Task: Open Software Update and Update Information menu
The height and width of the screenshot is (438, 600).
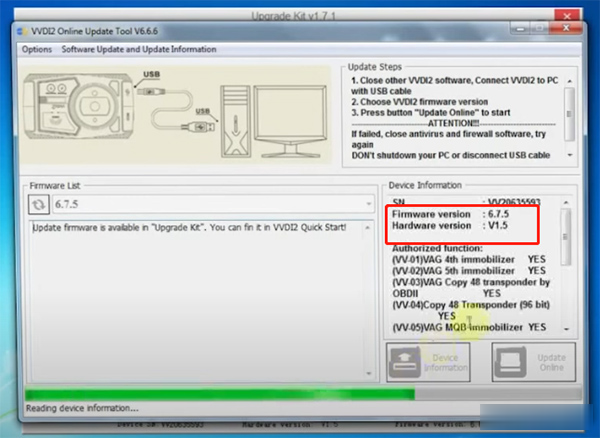Action: (139, 49)
